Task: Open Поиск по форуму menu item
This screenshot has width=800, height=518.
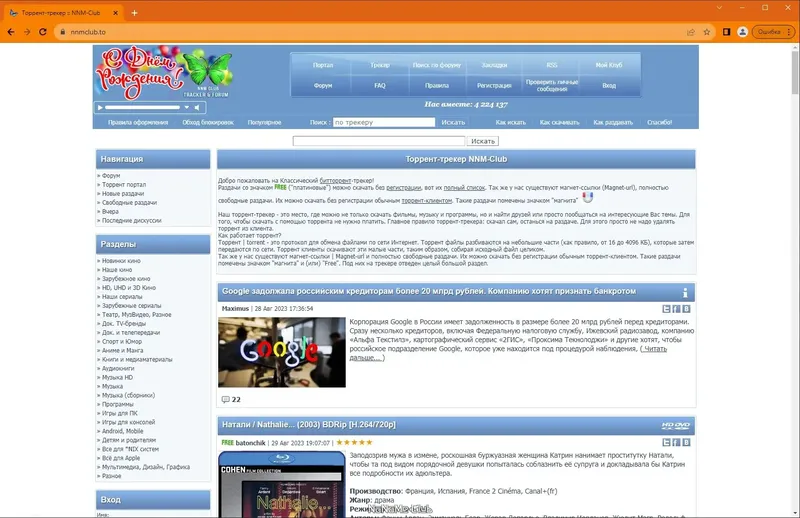Action: (x=437, y=65)
